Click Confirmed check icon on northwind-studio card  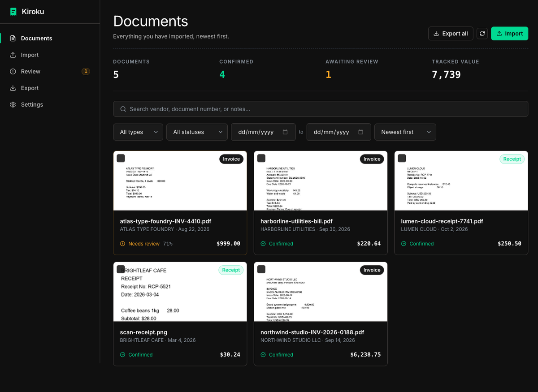click(x=263, y=355)
